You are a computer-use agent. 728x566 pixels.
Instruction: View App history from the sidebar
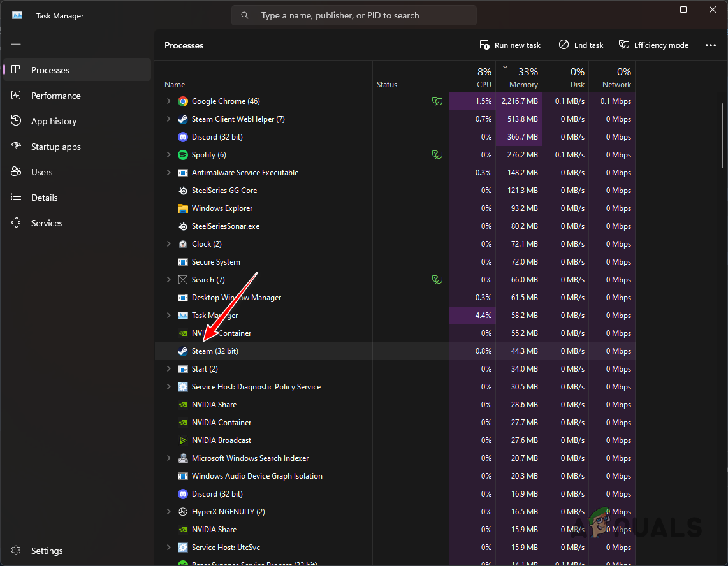[x=53, y=121]
